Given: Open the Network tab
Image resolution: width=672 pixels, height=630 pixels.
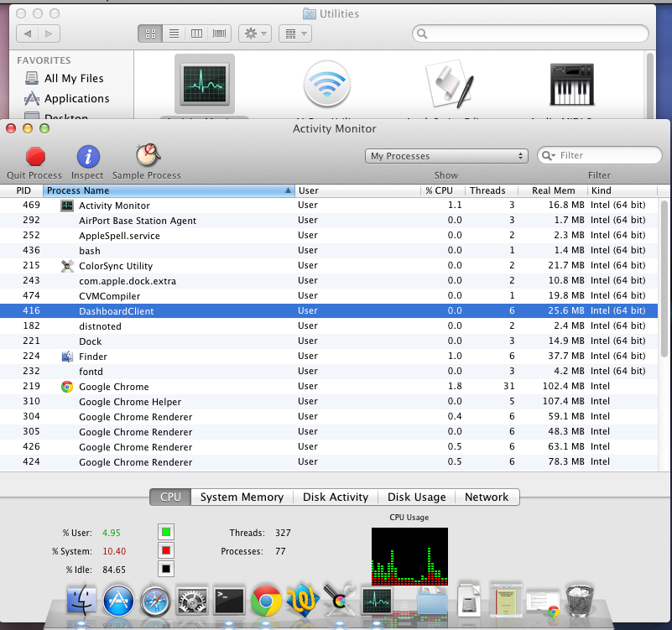Looking at the screenshot, I should tap(487, 497).
